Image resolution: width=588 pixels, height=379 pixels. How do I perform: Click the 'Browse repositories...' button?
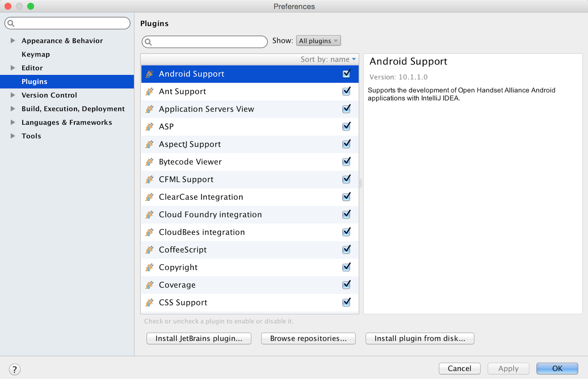[308, 338]
